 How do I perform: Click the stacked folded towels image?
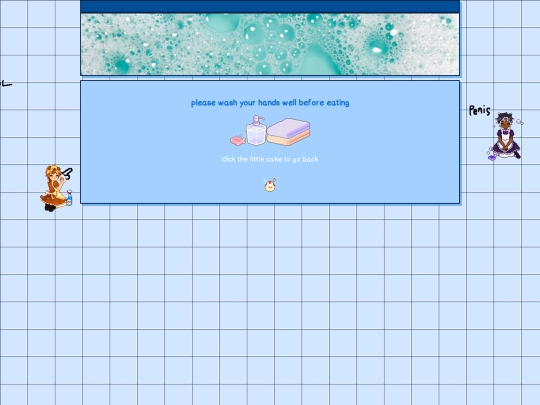coord(288,132)
